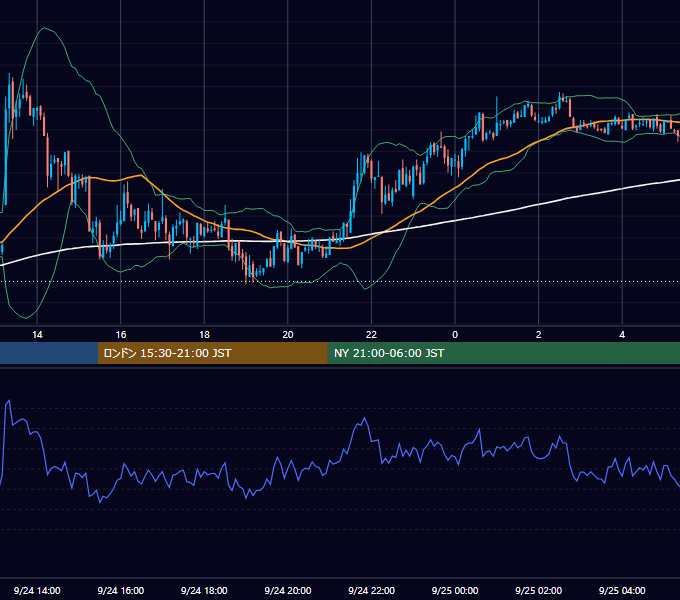Screen dimensions: 680x600
Task: Click hour label '2' under the price chart
Action: pyautogui.click(x=538, y=334)
